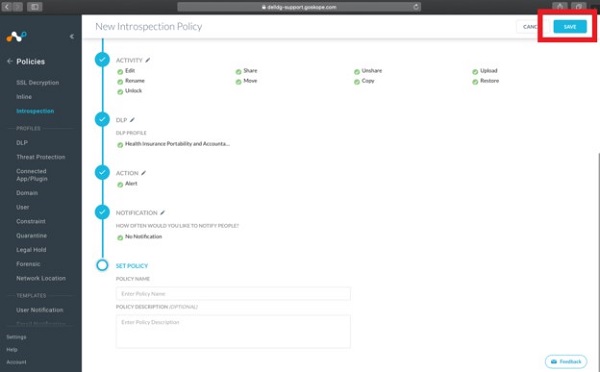Cancel the new introspection policy
The height and width of the screenshot is (372, 600).
pyautogui.click(x=530, y=26)
